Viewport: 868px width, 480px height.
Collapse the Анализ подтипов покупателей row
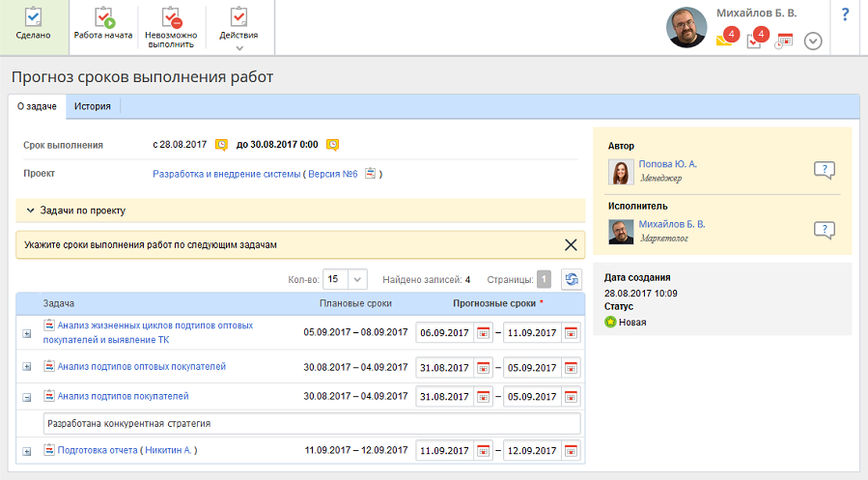[x=27, y=397]
